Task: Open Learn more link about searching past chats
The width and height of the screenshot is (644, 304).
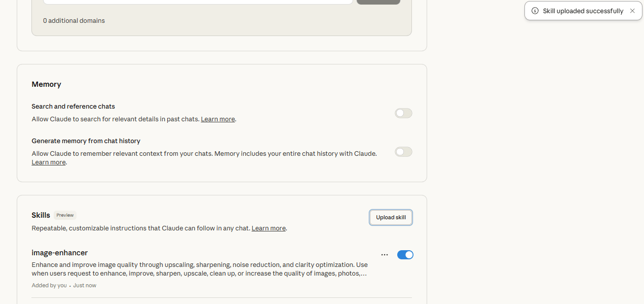Action: click(218, 119)
